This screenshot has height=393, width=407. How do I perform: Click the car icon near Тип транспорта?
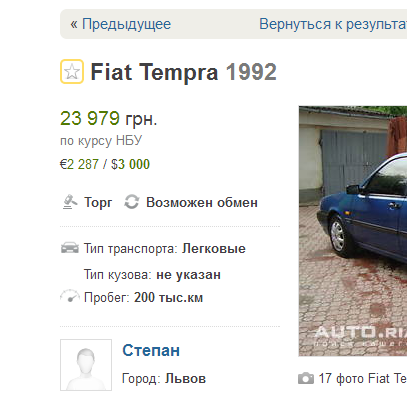point(70,248)
